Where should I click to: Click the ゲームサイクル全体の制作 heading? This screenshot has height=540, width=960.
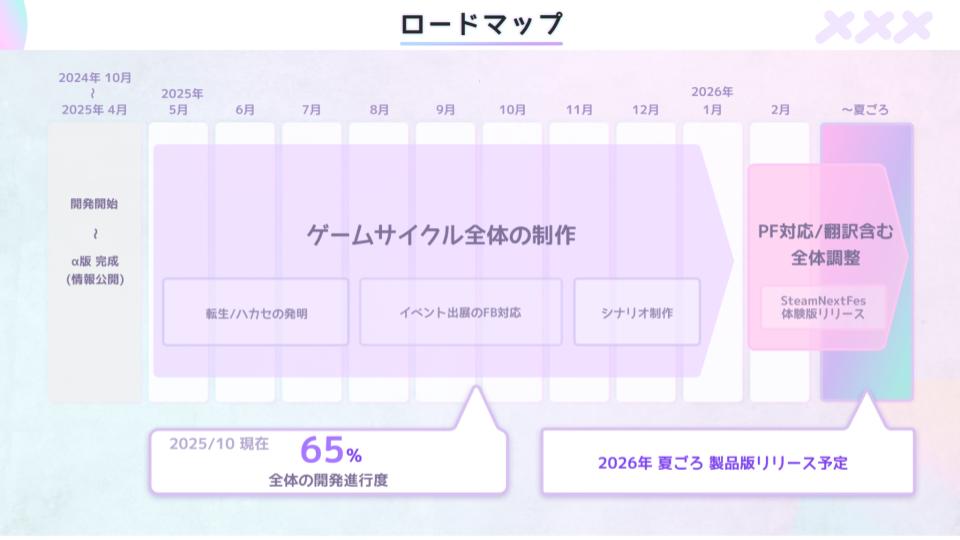[x=441, y=235]
